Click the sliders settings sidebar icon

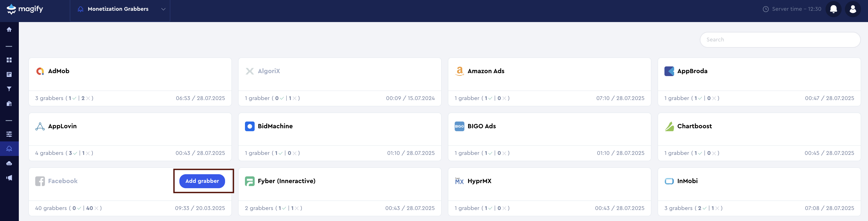tap(9, 134)
